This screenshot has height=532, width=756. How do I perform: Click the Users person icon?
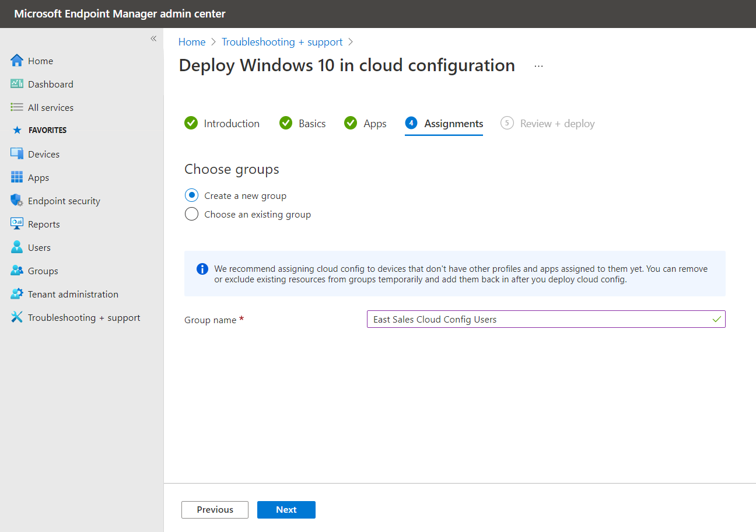(17, 247)
